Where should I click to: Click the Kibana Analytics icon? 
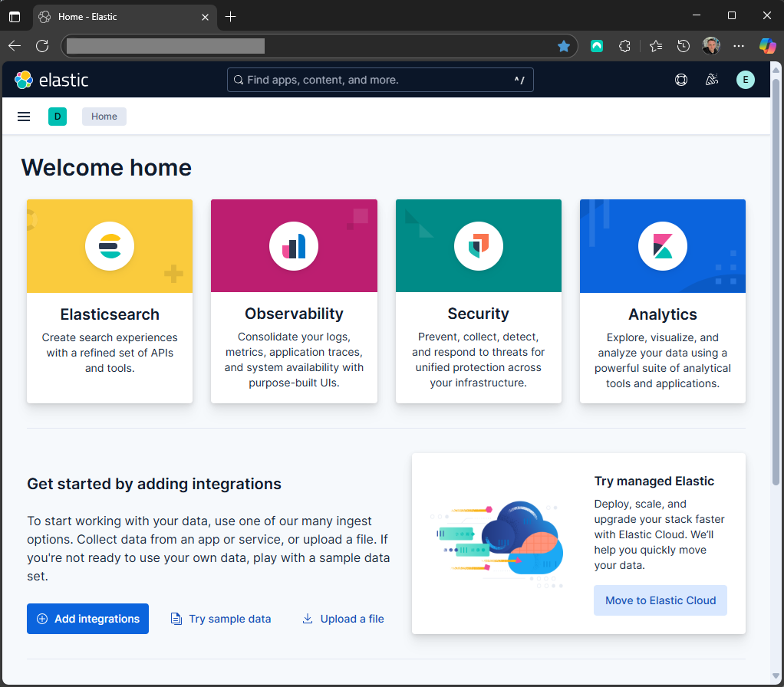[663, 246]
